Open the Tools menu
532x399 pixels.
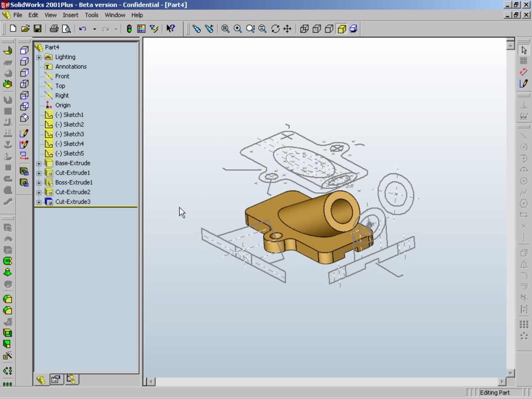pyautogui.click(x=91, y=15)
